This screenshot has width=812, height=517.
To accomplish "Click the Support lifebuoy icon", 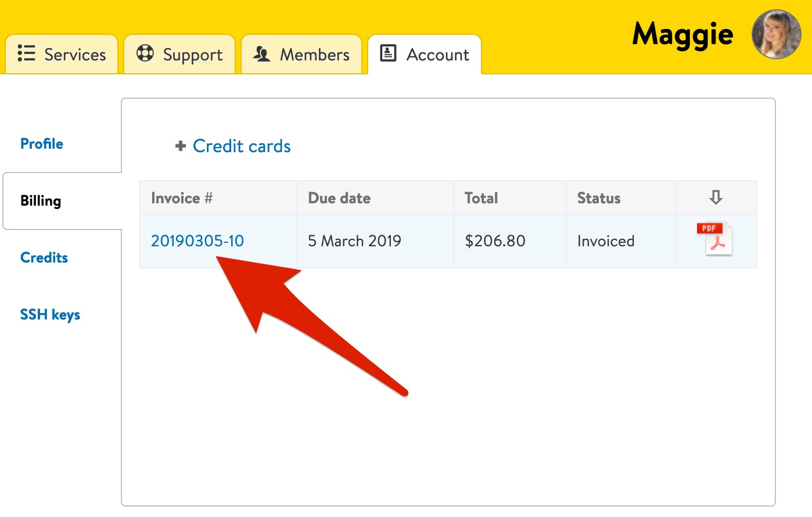I will point(145,53).
